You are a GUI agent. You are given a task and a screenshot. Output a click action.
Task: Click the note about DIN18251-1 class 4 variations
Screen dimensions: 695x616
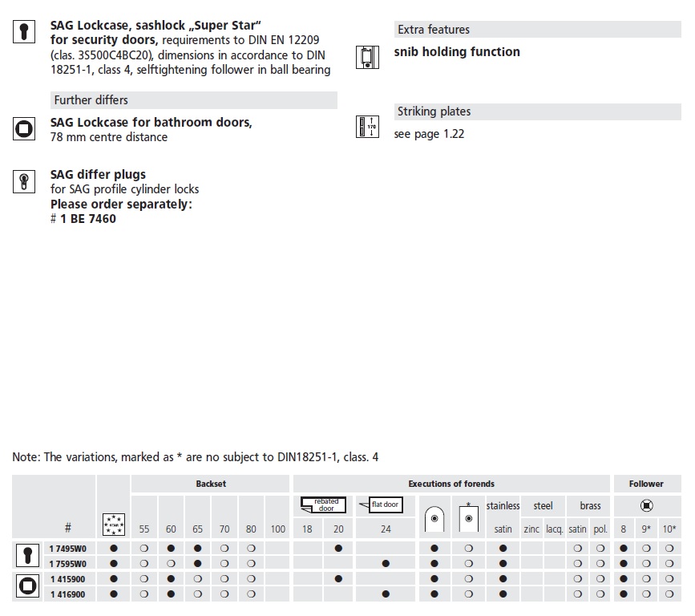pos(196,457)
